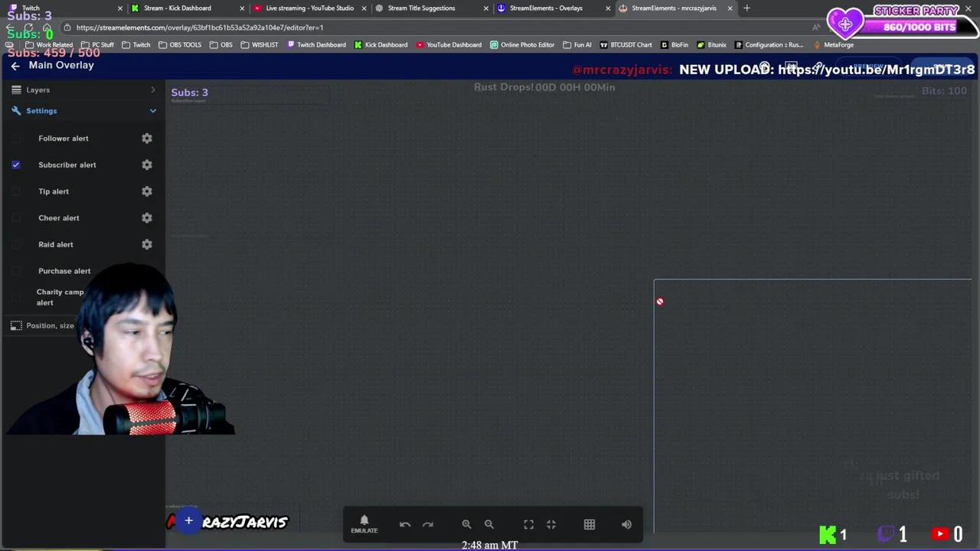The height and width of the screenshot is (551, 980).
Task: Expand canvas to fullscreen view
Action: (x=528, y=524)
